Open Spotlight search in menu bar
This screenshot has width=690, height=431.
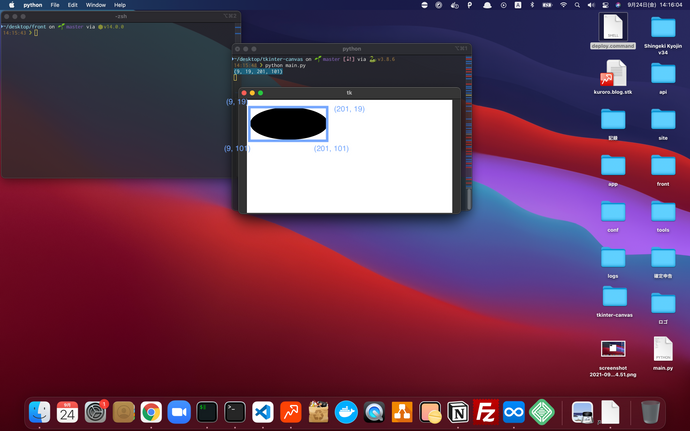click(577, 5)
